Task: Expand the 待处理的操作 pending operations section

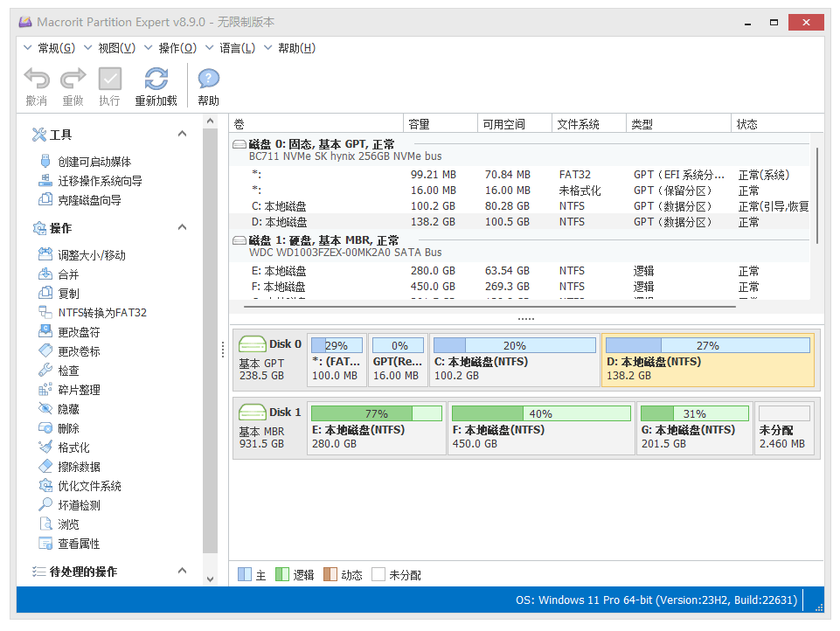Action: [x=183, y=571]
